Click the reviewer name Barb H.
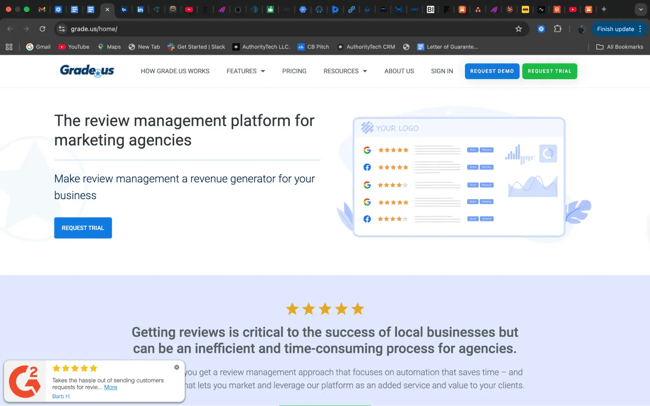 click(x=61, y=396)
